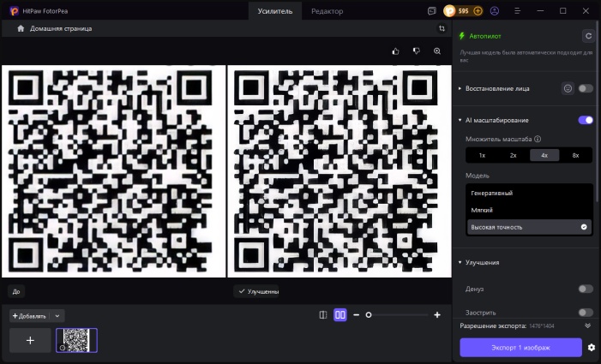Click the zoom slider handle
The image size is (601, 364).
coord(369,315)
